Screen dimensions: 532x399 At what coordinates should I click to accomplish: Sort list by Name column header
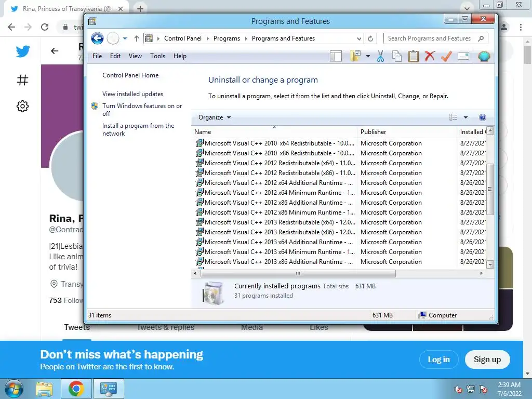pos(274,131)
